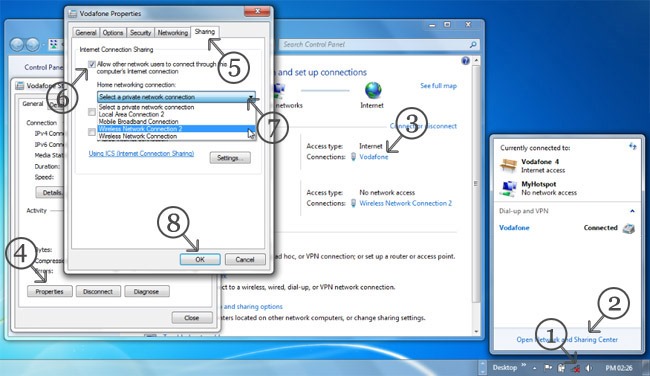This screenshot has width=650, height=376.
Task: Click the Internet globe icon in network map
Action: (373, 90)
